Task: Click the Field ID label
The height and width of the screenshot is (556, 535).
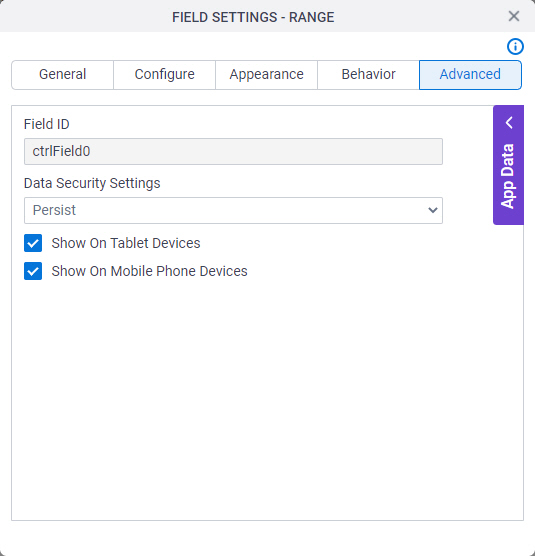Action: pyautogui.click(x=46, y=124)
